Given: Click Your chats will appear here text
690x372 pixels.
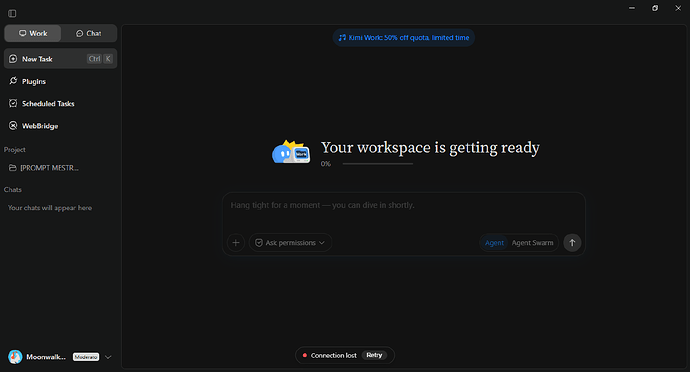Looking at the screenshot, I should click(x=50, y=208).
